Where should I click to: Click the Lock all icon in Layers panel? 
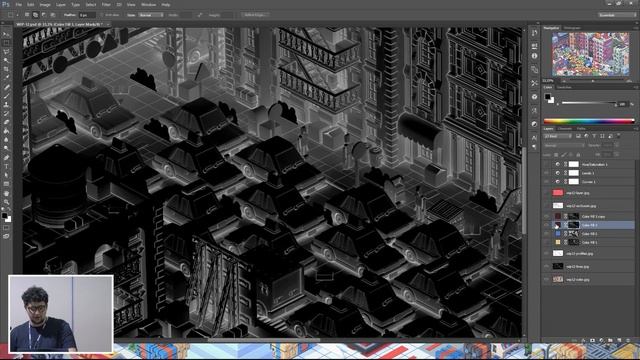(x=578, y=155)
